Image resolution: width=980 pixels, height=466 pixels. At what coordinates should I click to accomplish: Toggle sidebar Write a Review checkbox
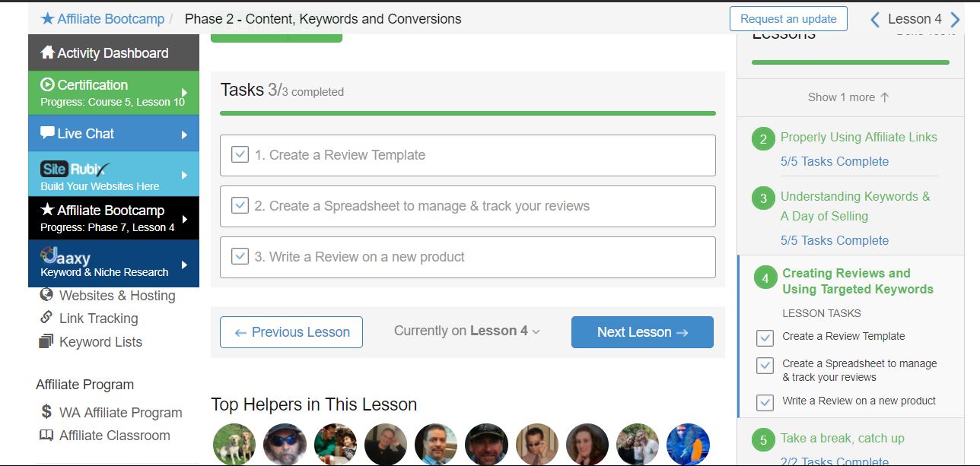click(765, 403)
